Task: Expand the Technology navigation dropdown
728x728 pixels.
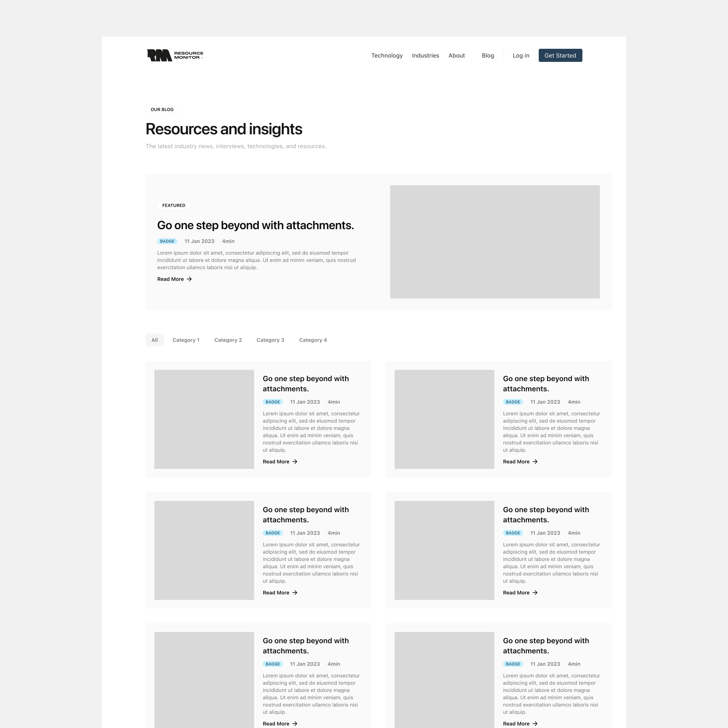Action: coord(387,55)
